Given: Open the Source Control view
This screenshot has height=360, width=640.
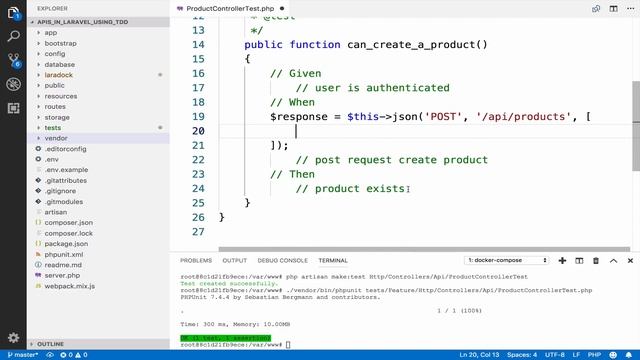Looking at the screenshot, I should point(13,60).
